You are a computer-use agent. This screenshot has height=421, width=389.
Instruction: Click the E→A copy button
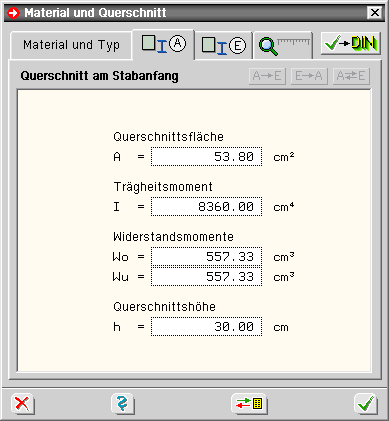click(x=309, y=76)
